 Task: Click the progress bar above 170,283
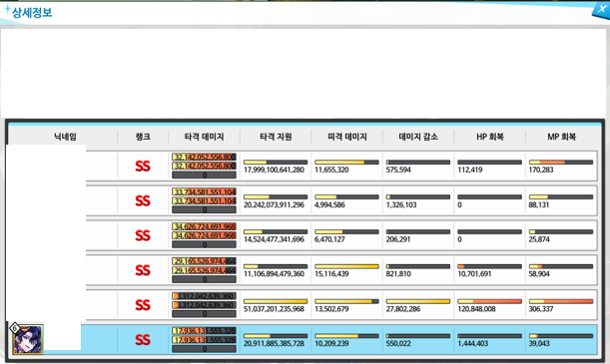coord(561,162)
